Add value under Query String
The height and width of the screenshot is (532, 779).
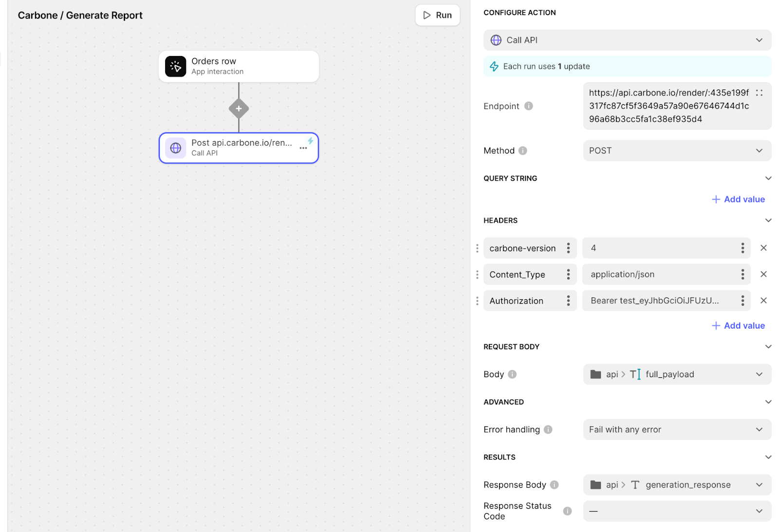[738, 199]
